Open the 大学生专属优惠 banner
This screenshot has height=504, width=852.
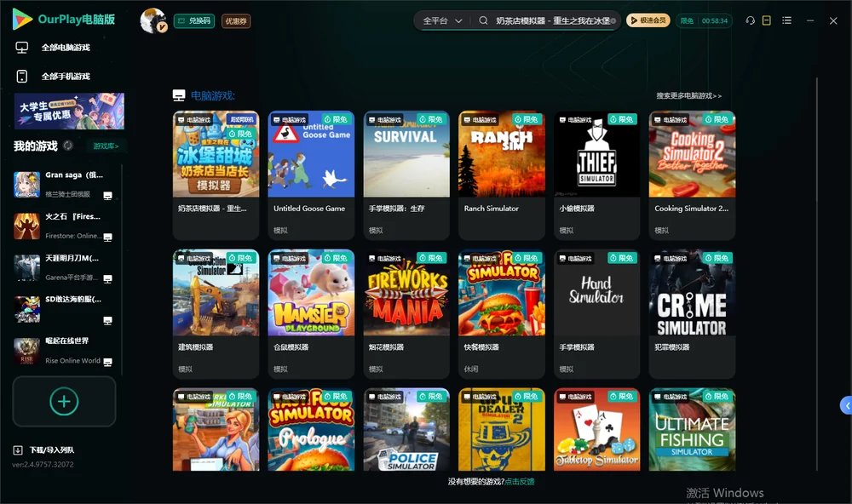point(69,111)
